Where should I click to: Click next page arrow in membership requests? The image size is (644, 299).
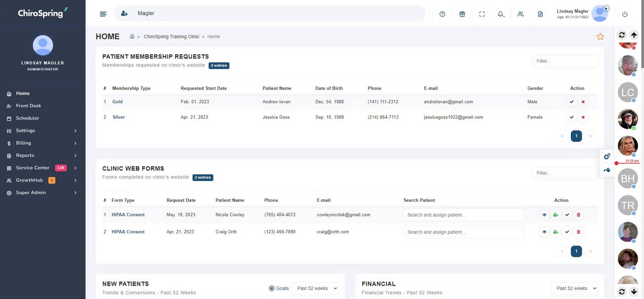590,136
